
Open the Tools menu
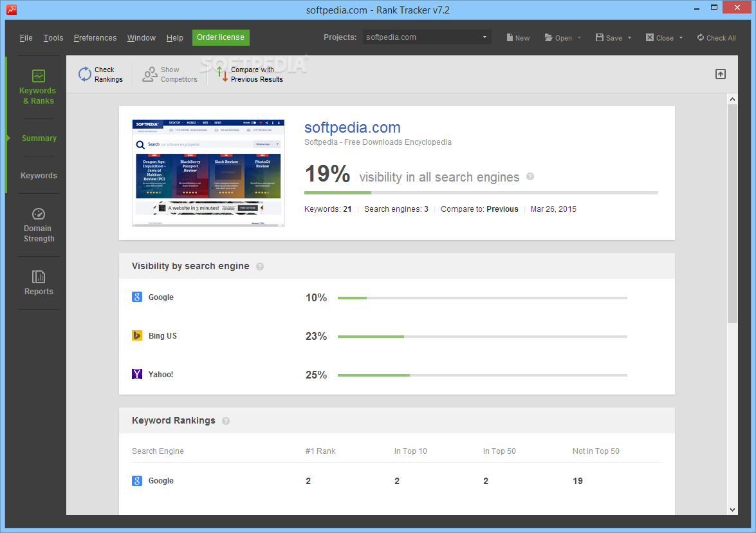coord(53,37)
